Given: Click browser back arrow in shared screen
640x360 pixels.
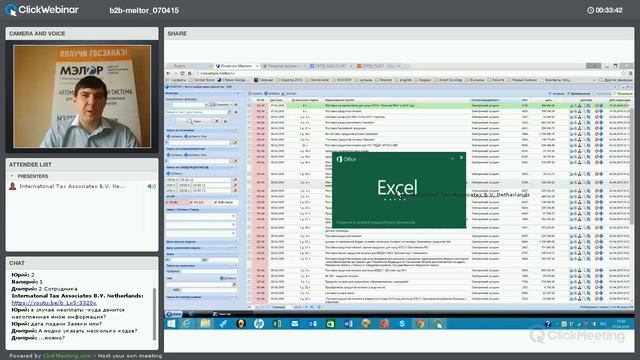Looking at the screenshot, I should pyautogui.click(x=169, y=73).
